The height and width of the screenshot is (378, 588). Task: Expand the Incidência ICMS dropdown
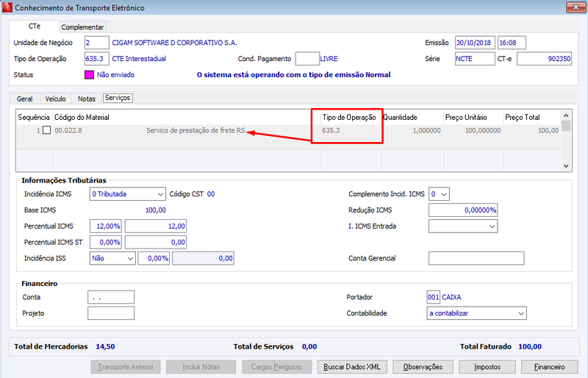[160, 194]
